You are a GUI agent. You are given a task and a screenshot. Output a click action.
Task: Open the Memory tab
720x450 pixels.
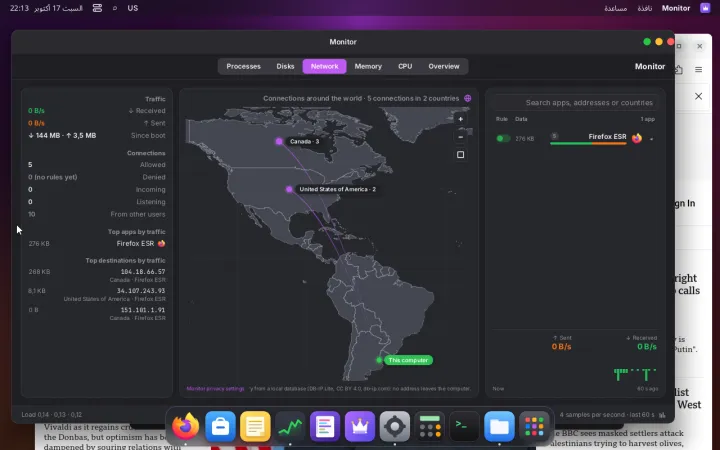pyautogui.click(x=368, y=66)
